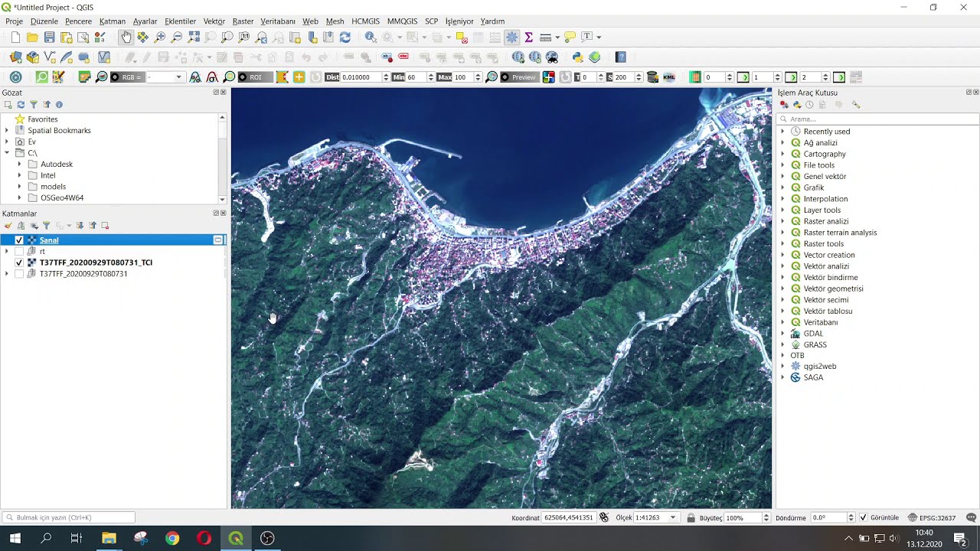Open the Ölçek scale dropdown
The image size is (980, 551).
673,518
